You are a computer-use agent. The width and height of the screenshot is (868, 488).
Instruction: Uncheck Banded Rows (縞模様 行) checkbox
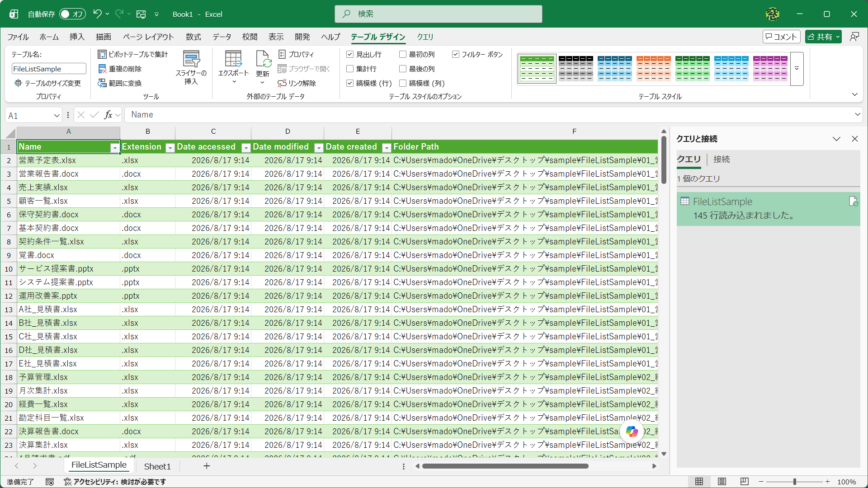click(350, 83)
